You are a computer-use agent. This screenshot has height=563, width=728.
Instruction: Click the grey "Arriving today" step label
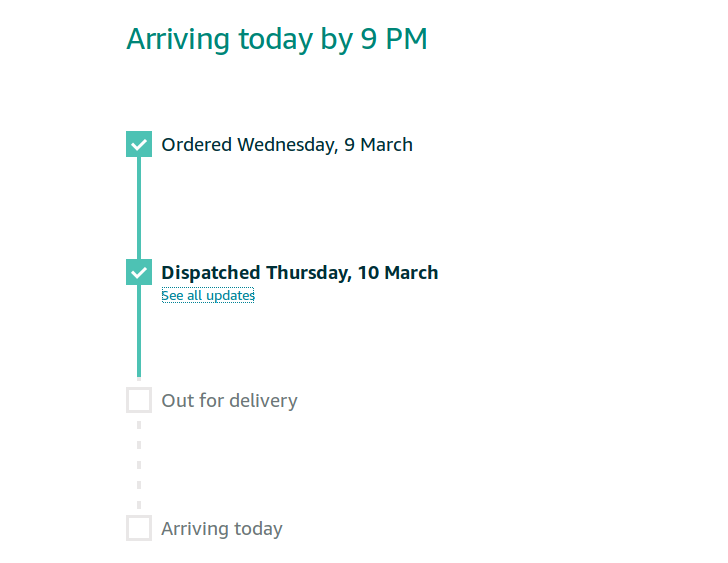click(x=222, y=529)
